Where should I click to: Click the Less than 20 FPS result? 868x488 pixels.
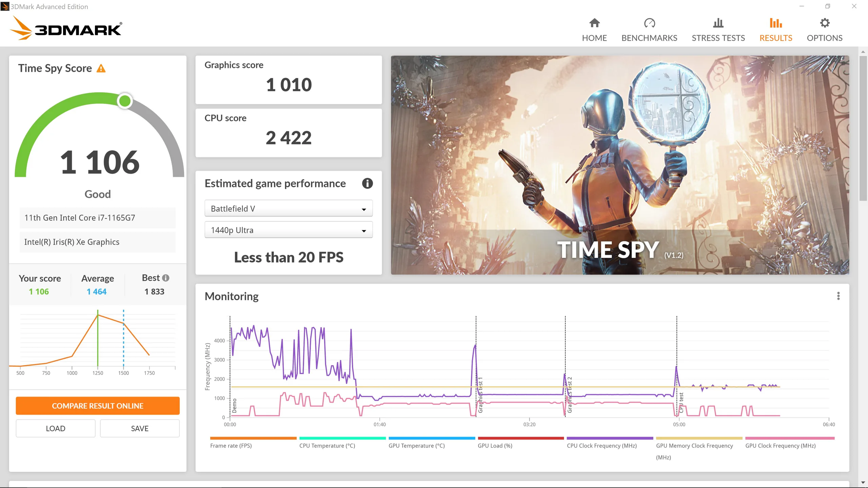pyautogui.click(x=289, y=257)
